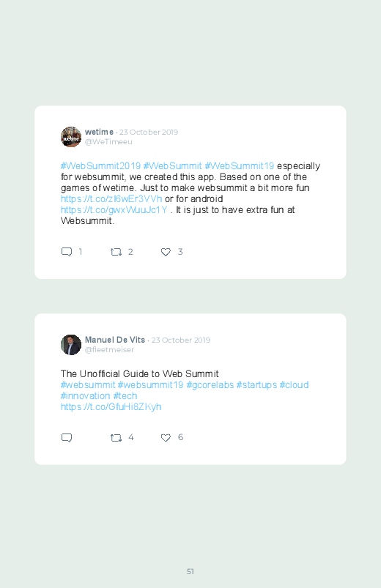This screenshot has height=588, width=381.
Task: Open the android link https://t.co/gwxWuuJc1Y
Action: click(x=114, y=209)
